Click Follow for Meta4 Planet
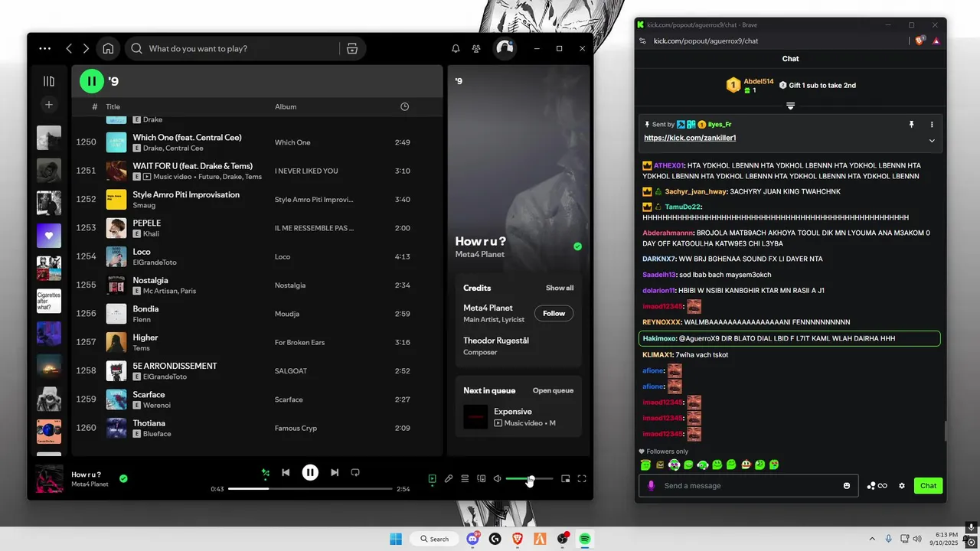This screenshot has height=551, width=980. click(554, 313)
